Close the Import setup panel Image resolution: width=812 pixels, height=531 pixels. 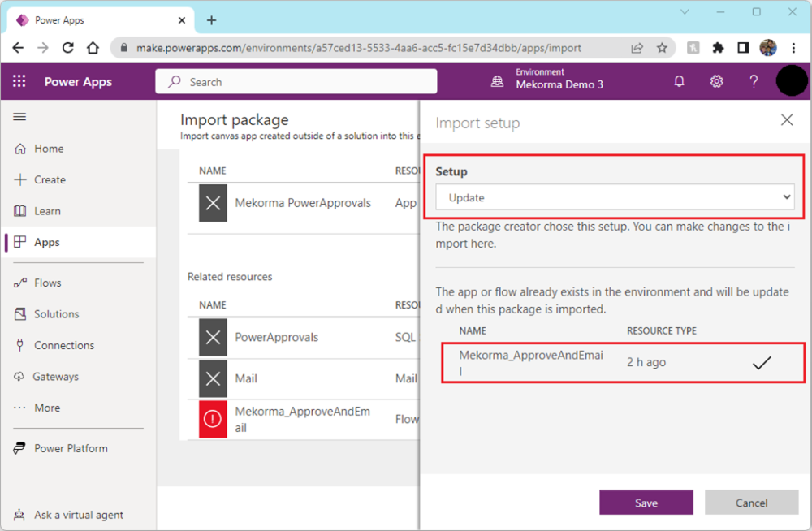tap(786, 120)
